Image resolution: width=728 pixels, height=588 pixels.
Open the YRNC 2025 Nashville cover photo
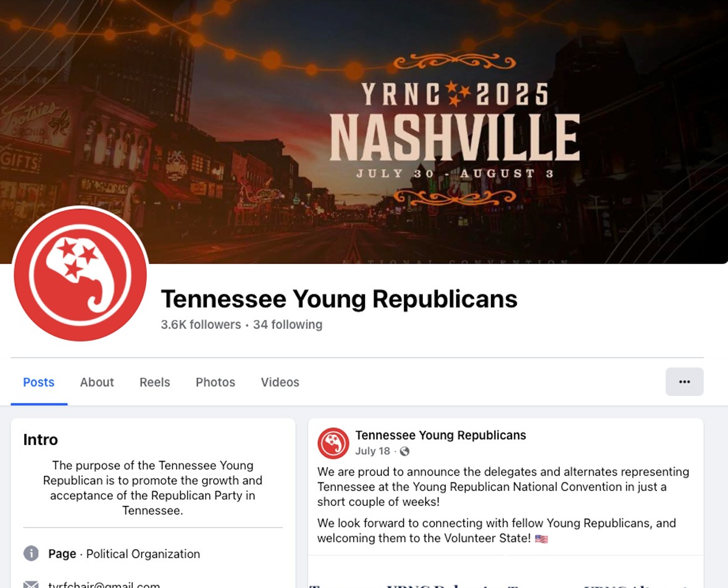(x=364, y=132)
